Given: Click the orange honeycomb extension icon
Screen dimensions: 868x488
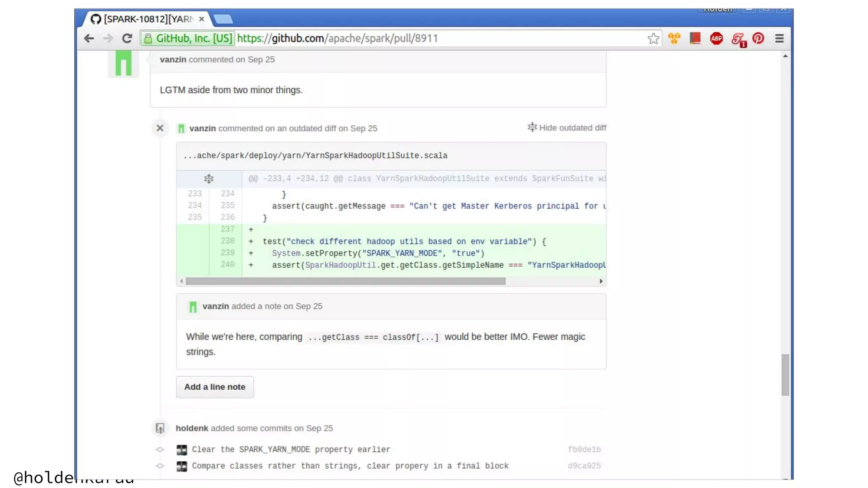Looking at the screenshot, I should coord(674,39).
